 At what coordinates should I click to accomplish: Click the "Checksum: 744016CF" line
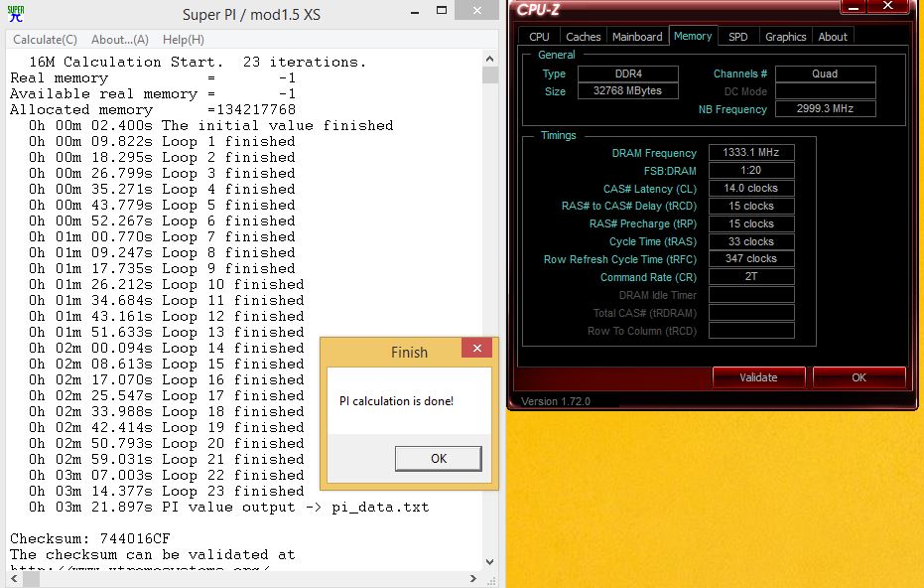click(90, 538)
